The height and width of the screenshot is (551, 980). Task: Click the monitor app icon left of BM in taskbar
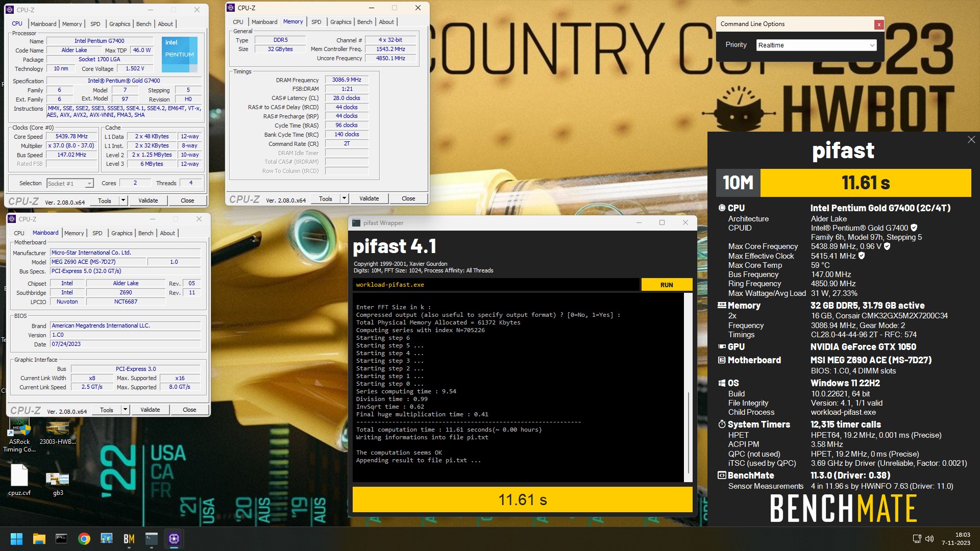pyautogui.click(x=107, y=539)
